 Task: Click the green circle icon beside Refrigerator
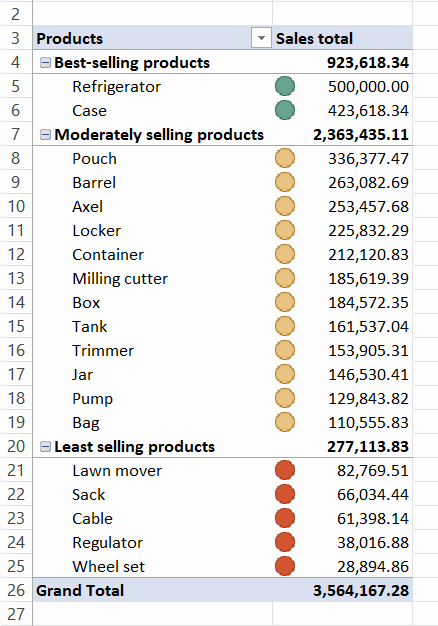(285, 87)
